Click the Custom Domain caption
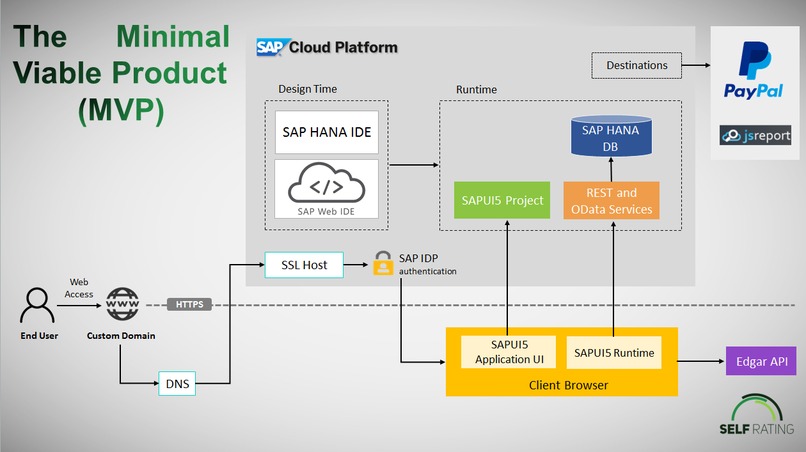Viewport: 806px width, 452px height. pyautogui.click(x=121, y=335)
